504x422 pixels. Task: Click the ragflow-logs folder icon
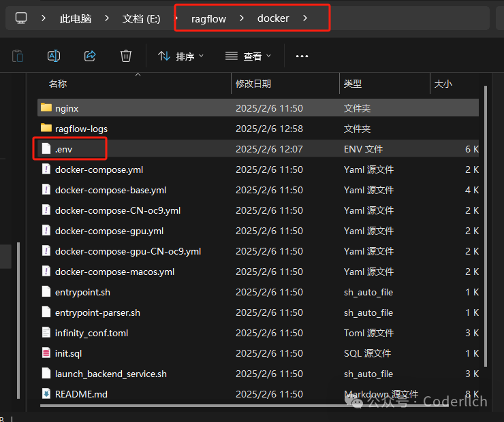(46, 128)
